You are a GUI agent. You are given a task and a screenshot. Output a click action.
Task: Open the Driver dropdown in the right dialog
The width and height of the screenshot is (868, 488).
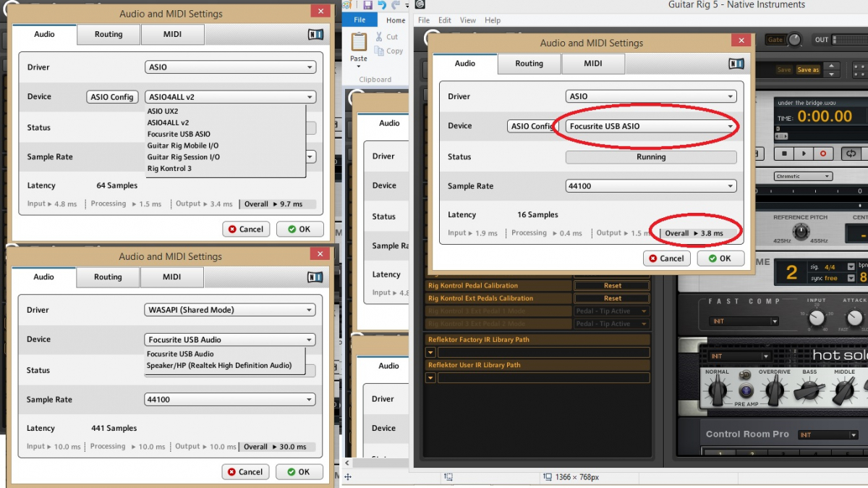pos(650,96)
